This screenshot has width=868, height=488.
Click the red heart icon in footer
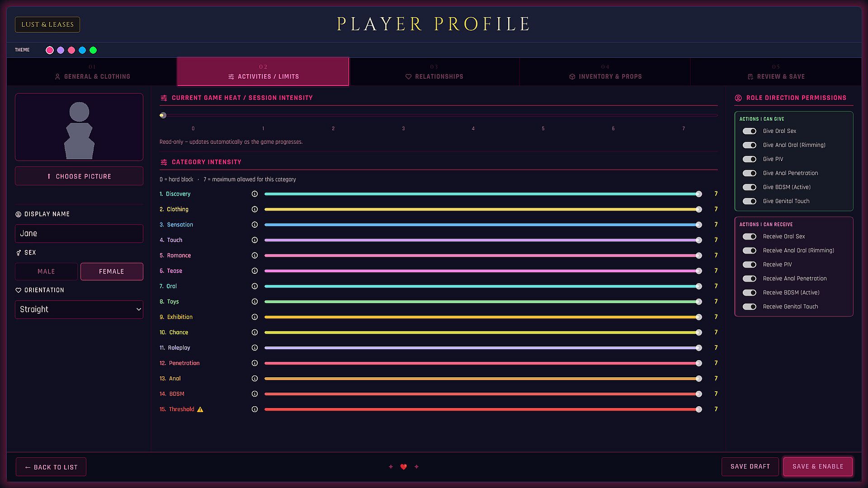point(404,467)
